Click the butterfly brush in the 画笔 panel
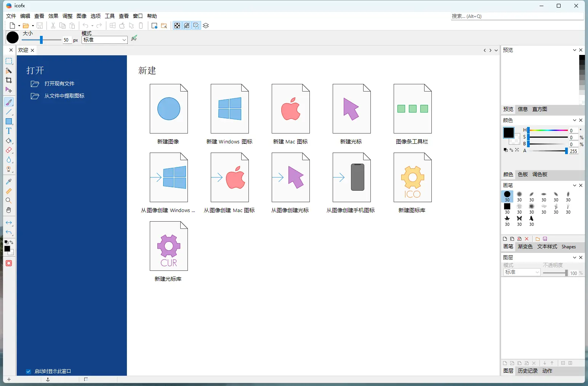Screen dimensions: 588x386 tap(519, 219)
